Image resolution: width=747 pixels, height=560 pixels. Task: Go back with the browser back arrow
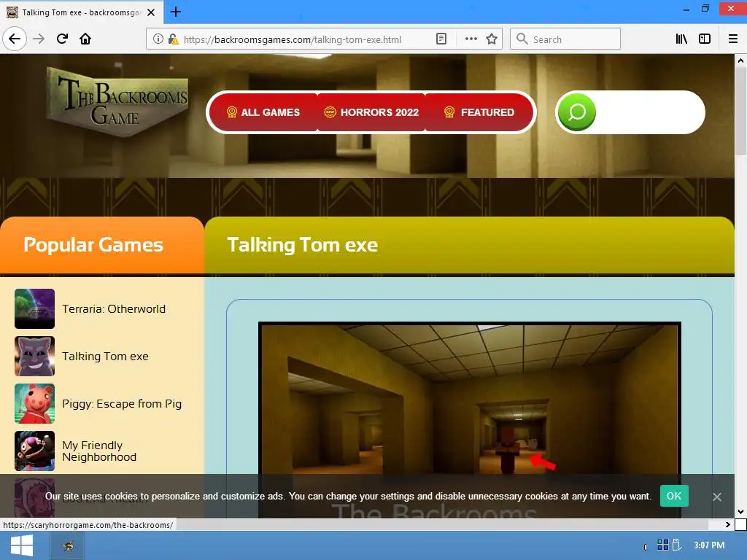(x=15, y=39)
